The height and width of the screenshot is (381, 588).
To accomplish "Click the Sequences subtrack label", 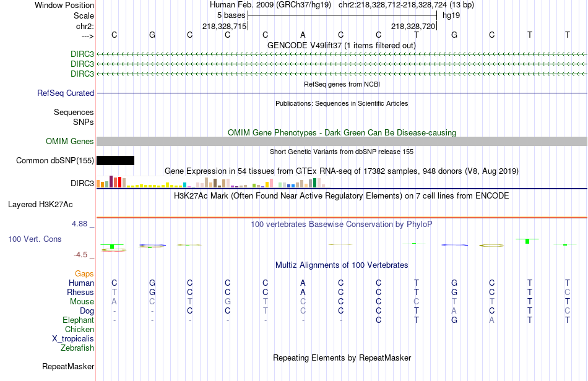I will (x=74, y=112).
